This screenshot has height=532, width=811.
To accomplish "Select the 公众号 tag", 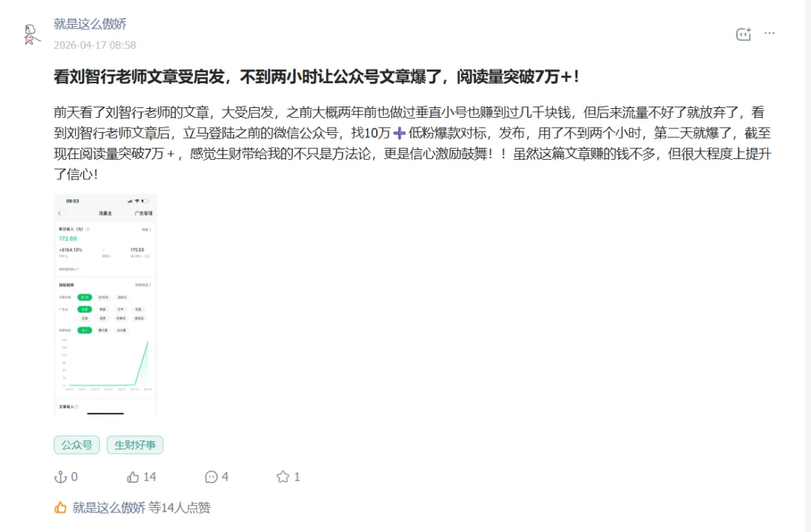I will tap(77, 445).
